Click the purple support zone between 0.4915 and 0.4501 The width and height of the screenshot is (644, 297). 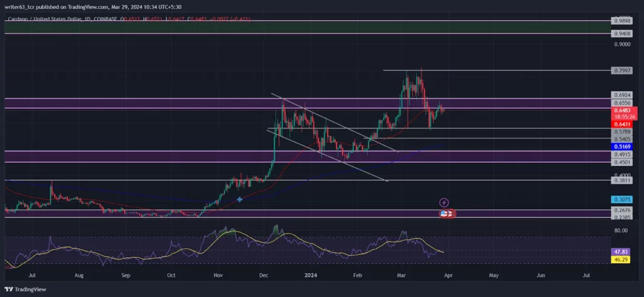tap(307, 157)
